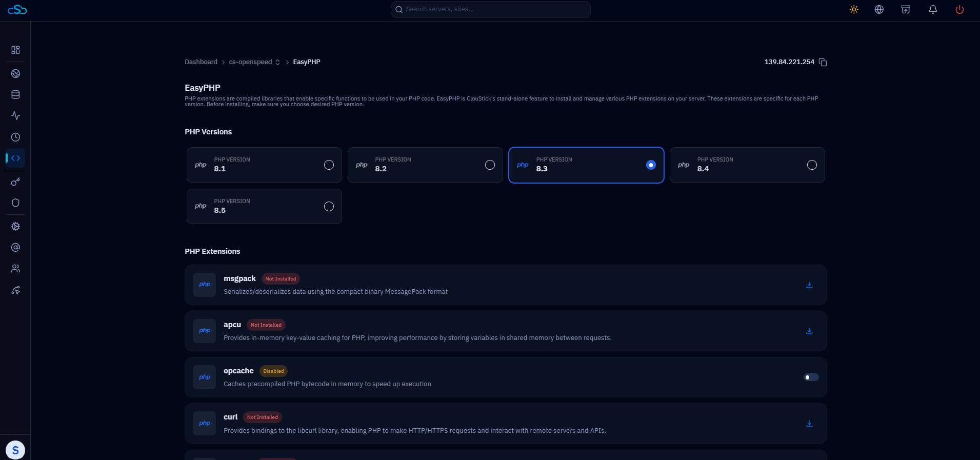
Task: Select PHP version 8.3 radio button
Action: (651, 165)
